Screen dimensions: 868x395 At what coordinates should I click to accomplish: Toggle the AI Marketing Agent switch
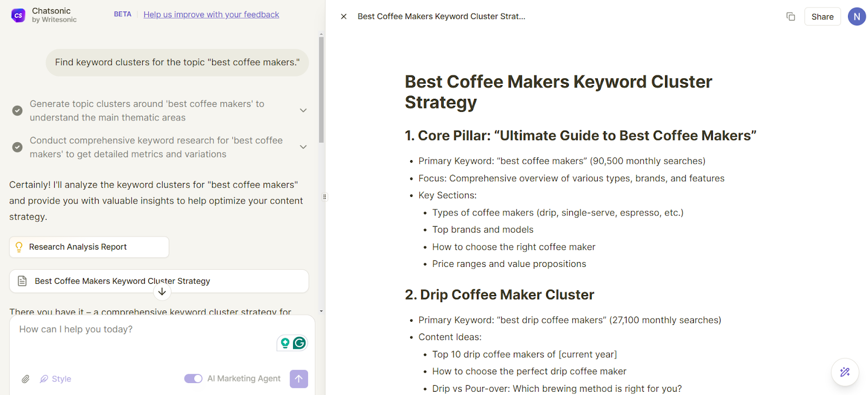tap(193, 379)
